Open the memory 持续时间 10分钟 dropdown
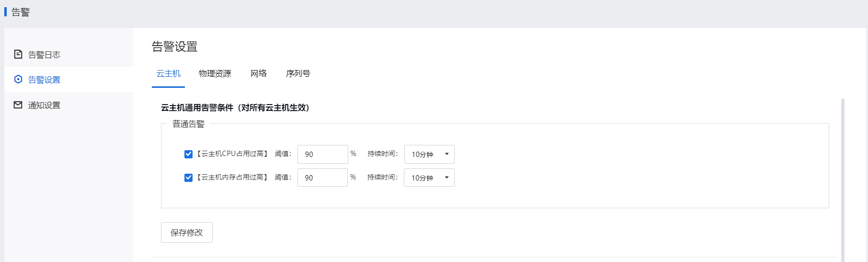 pyautogui.click(x=429, y=178)
